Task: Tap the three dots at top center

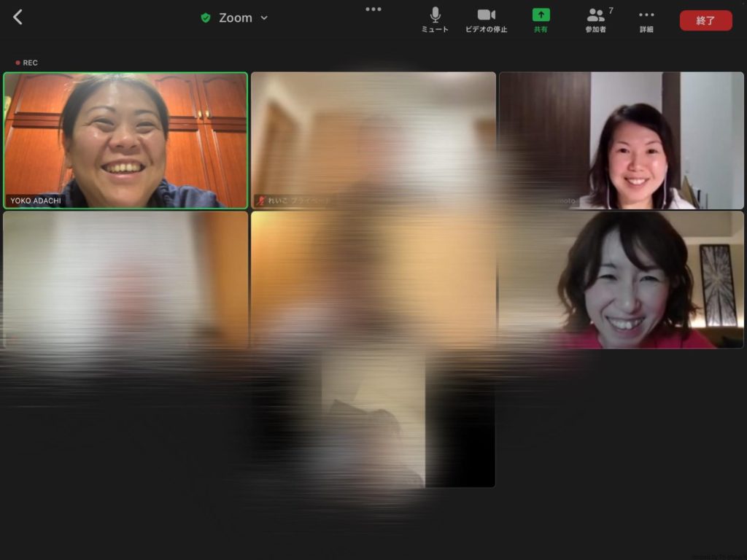Action: [373, 9]
